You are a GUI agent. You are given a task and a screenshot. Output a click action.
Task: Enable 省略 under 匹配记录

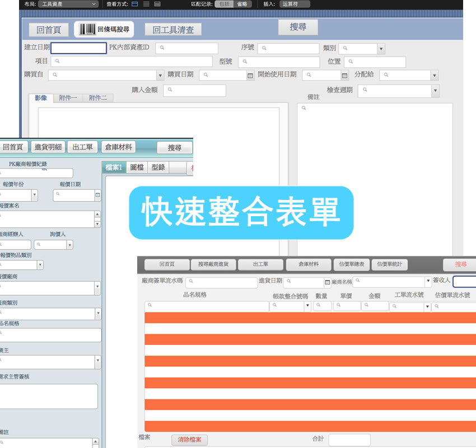coord(243,4)
